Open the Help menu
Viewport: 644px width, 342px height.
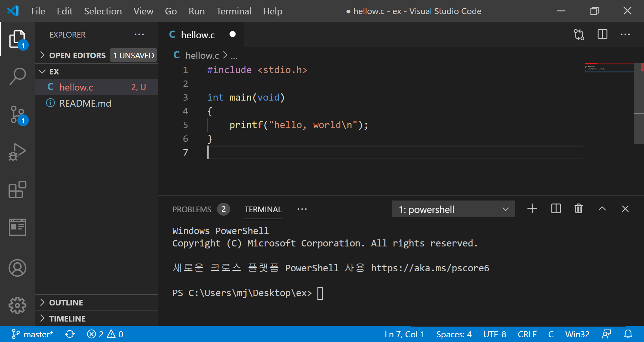(273, 11)
